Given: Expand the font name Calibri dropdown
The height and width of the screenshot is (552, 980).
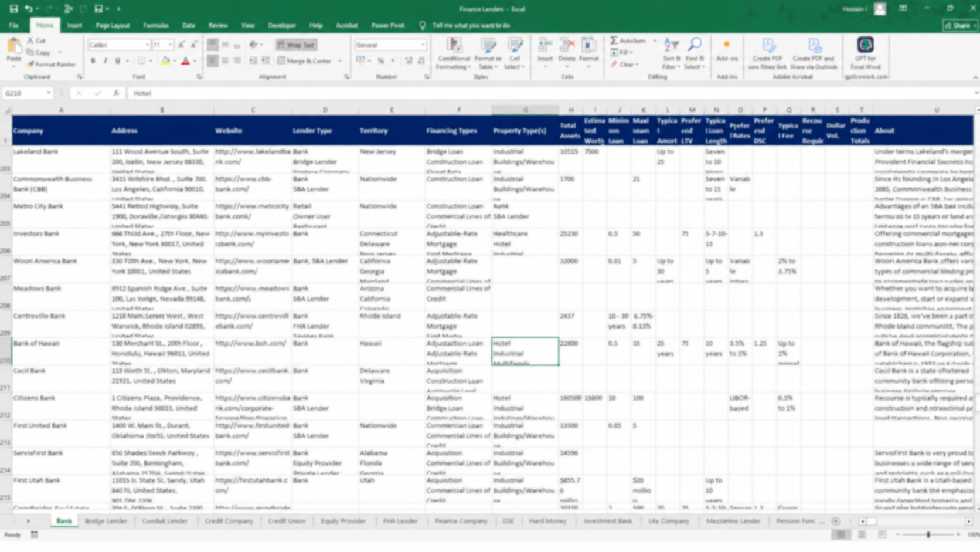Looking at the screenshot, I should pyautogui.click(x=147, y=45).
